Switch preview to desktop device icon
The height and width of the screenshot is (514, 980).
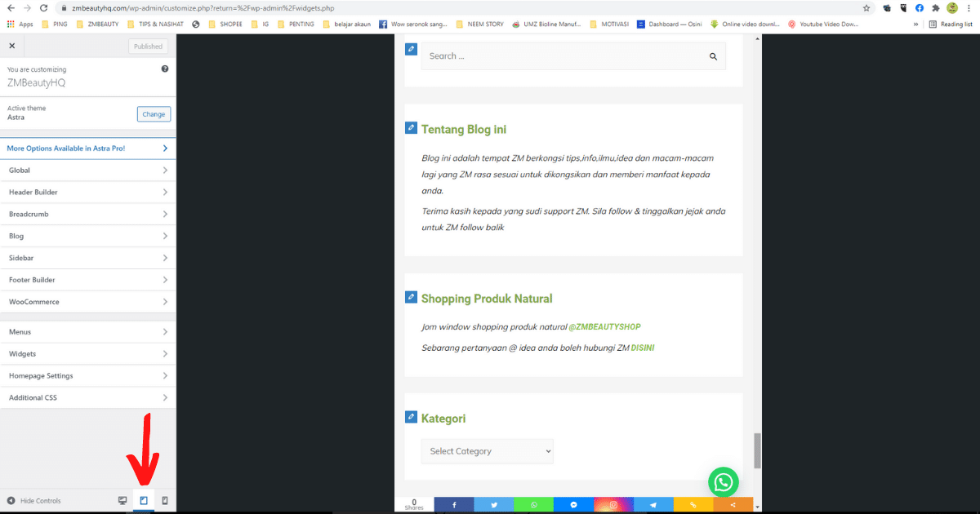[x=122, y=500]
